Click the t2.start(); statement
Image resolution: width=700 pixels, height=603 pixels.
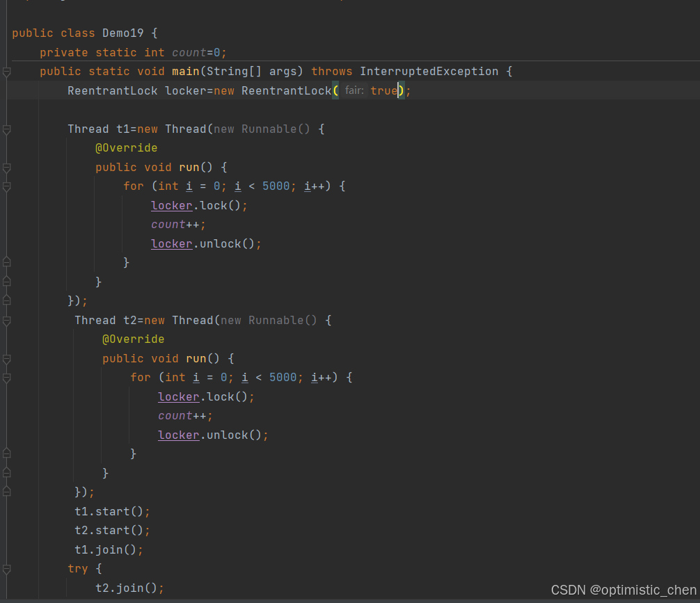coord(113,531)
